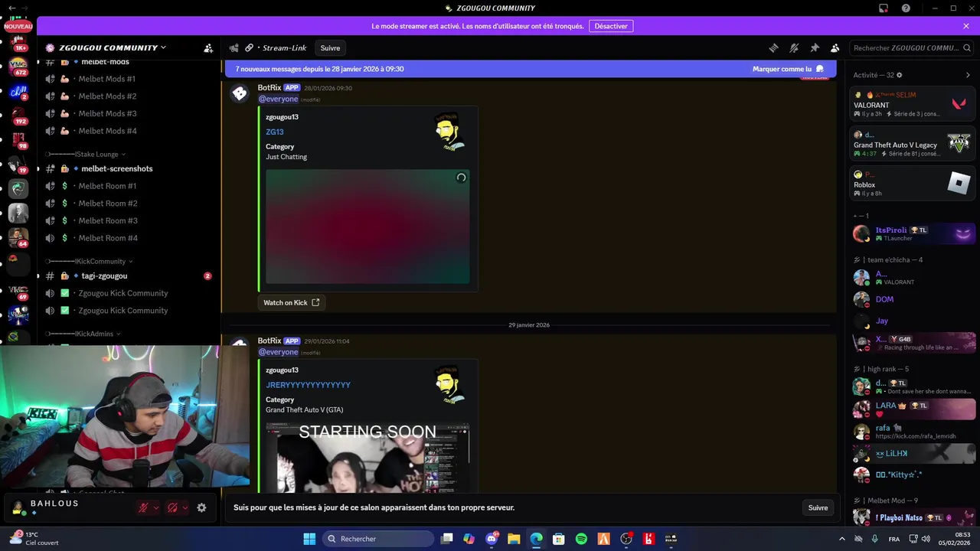Viewport: 980px width, 551px height.
Task: Open server icon with 69 badge
Action: (x=18, y=290)
